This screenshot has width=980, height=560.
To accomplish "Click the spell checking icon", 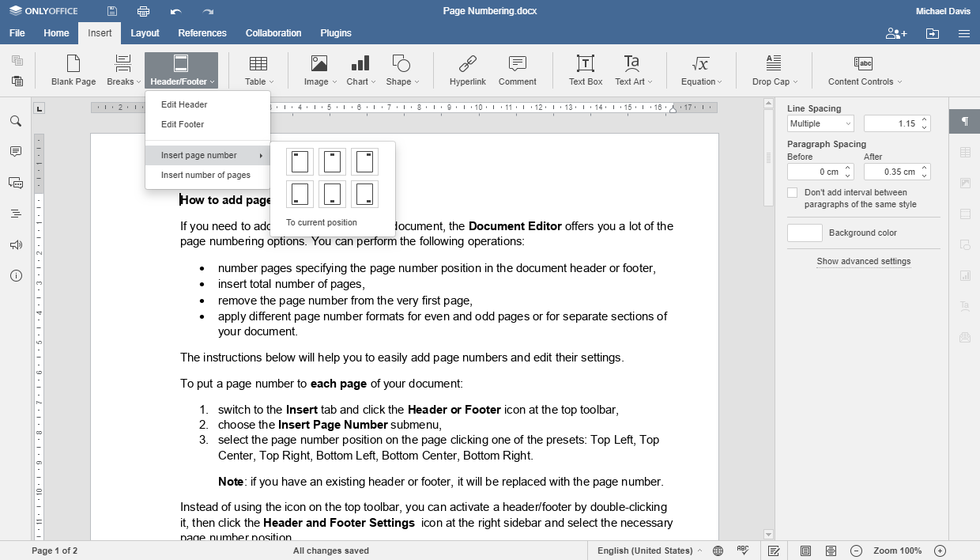I will pyautogui.click(x=743, y=551).
